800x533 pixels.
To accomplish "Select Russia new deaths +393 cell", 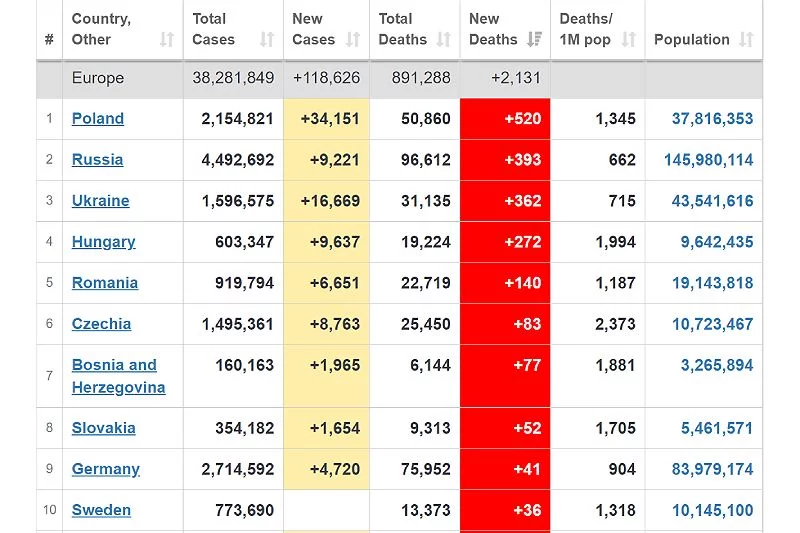I will (505, 160).
